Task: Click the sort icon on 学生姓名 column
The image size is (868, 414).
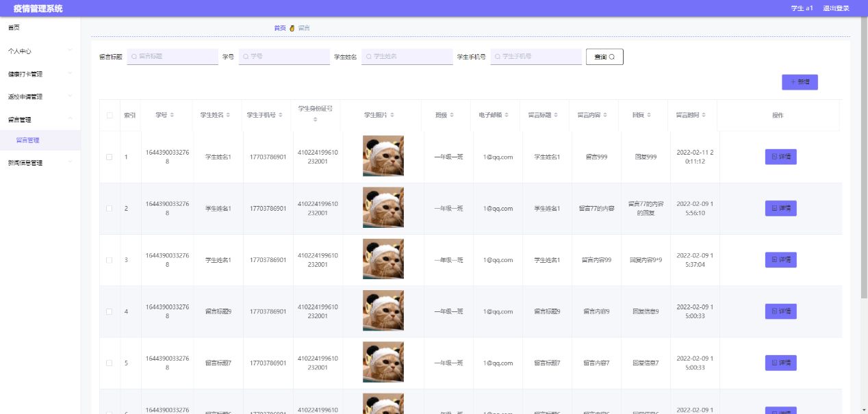Action: click(228, 115)
